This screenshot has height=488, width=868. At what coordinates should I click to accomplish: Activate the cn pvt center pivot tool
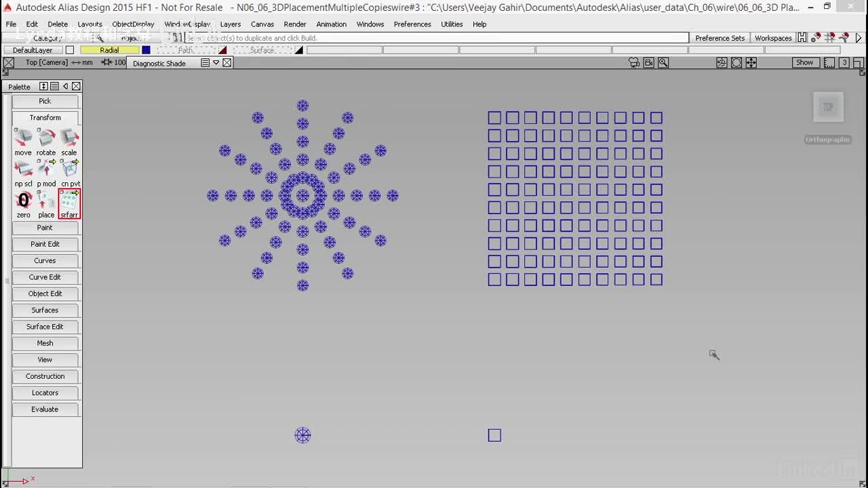[x=69, y=173]
